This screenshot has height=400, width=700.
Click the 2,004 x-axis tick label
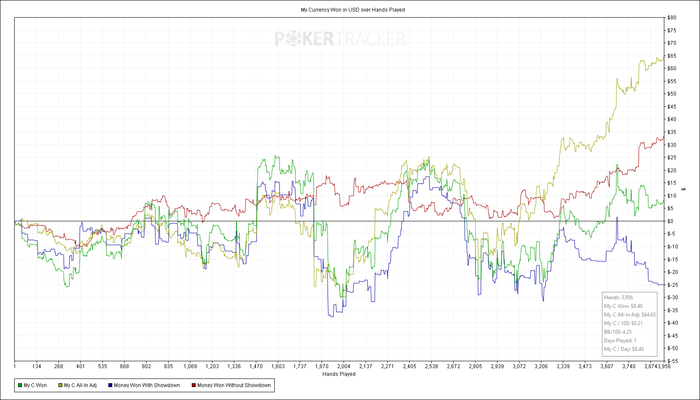(x=343, y=366)
